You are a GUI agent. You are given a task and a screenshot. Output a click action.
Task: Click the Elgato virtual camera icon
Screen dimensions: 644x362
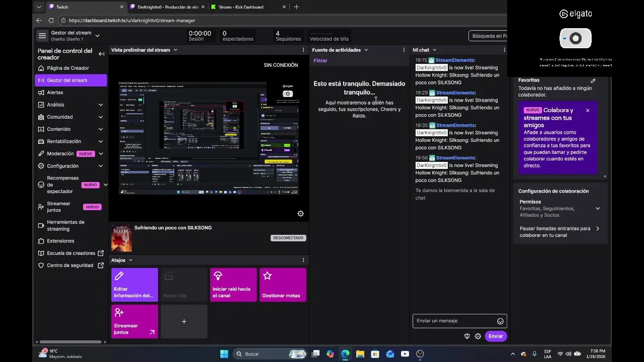576,38
